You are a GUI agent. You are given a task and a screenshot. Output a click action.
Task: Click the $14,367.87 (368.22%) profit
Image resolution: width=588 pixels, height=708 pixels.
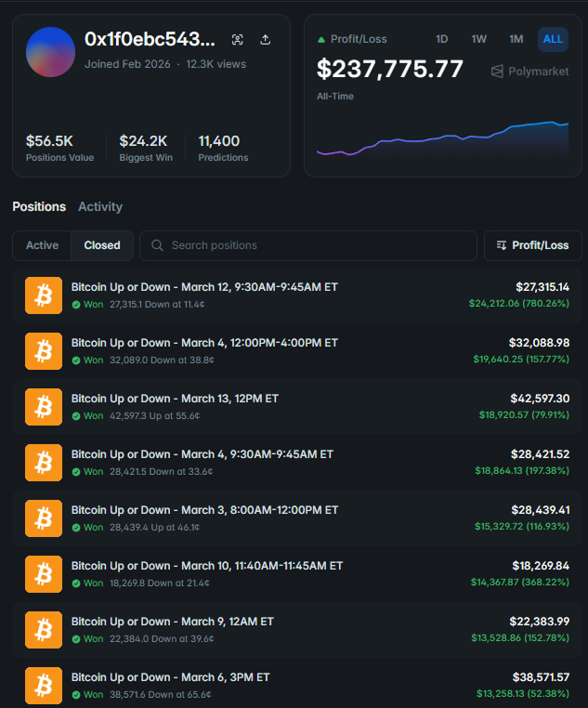(520, 582)
